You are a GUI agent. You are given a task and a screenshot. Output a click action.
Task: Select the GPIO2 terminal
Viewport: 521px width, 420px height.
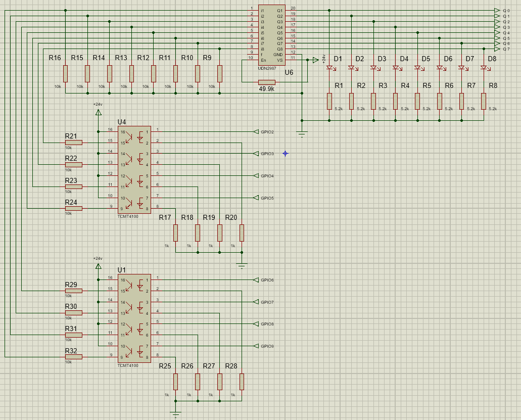(x=256, y=132)
